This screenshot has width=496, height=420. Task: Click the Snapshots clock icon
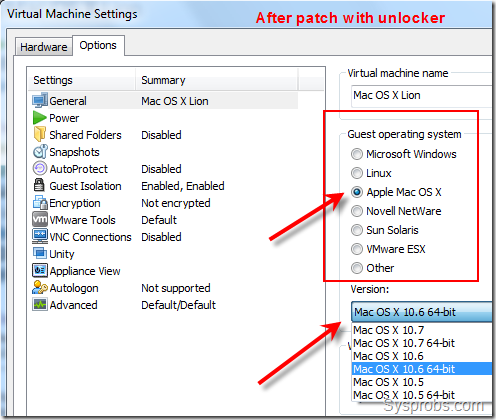(x=40, y=151)
